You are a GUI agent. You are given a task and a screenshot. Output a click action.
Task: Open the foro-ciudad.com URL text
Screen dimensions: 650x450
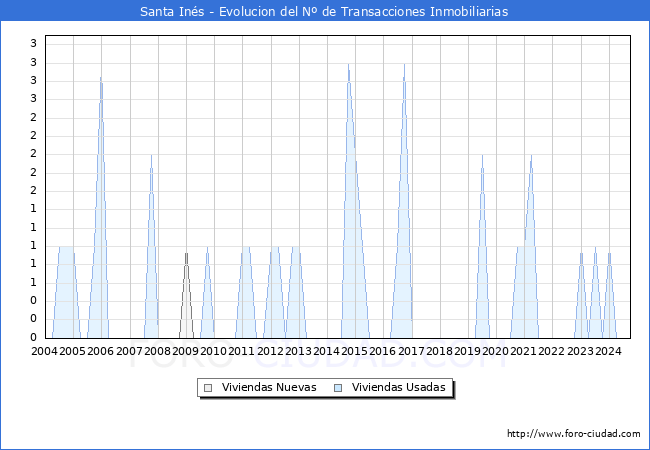pos(574,433)
